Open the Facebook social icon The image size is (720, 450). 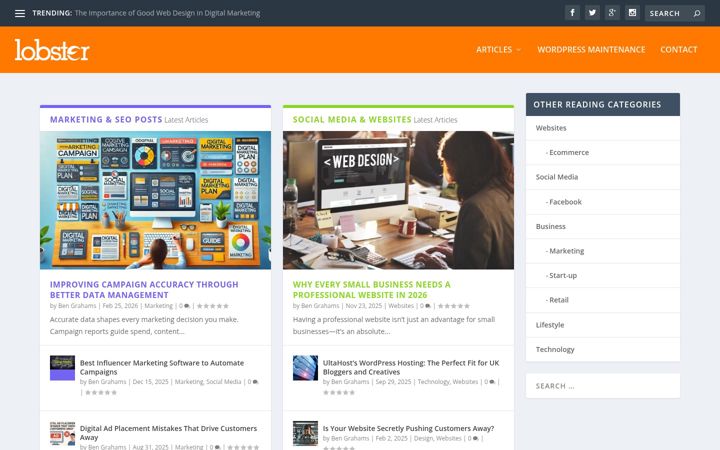[572, 13]
